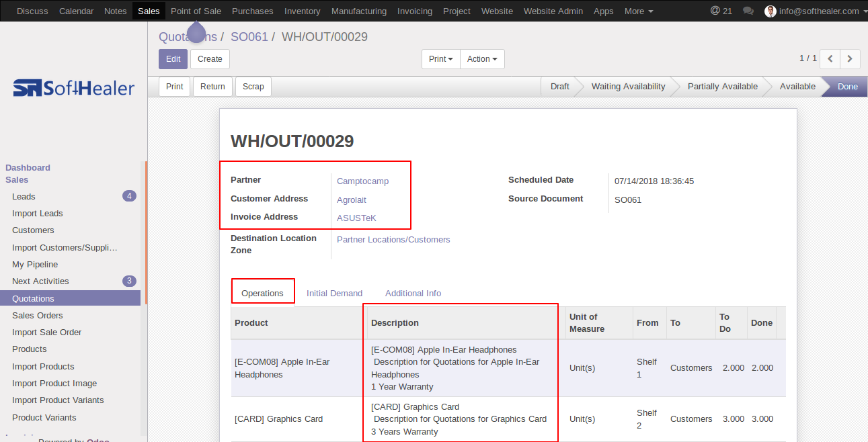Open the Calendar menu

click(x=76, y=11)
